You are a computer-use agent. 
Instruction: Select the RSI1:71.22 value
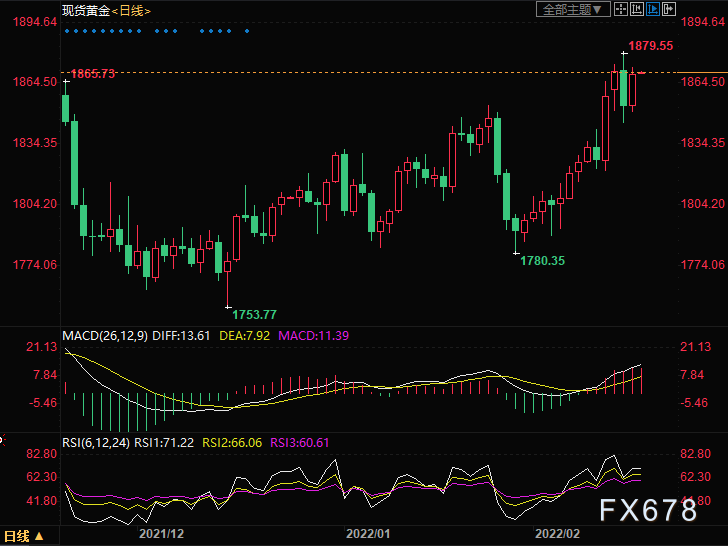(x=164, y=443)
